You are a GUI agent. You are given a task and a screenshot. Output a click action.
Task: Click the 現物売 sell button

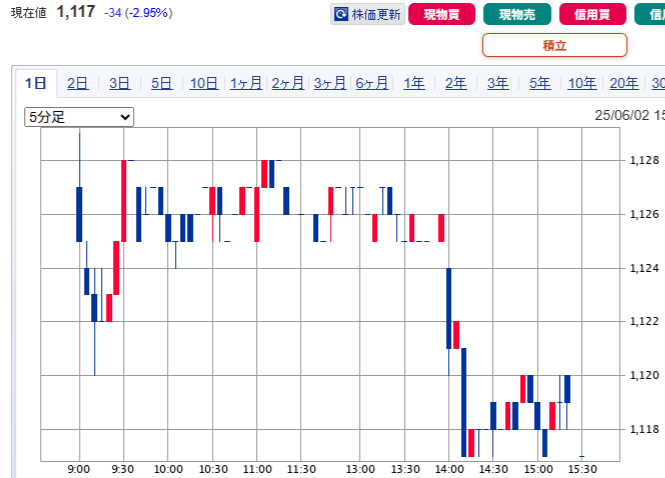click(x=517, y=14)
